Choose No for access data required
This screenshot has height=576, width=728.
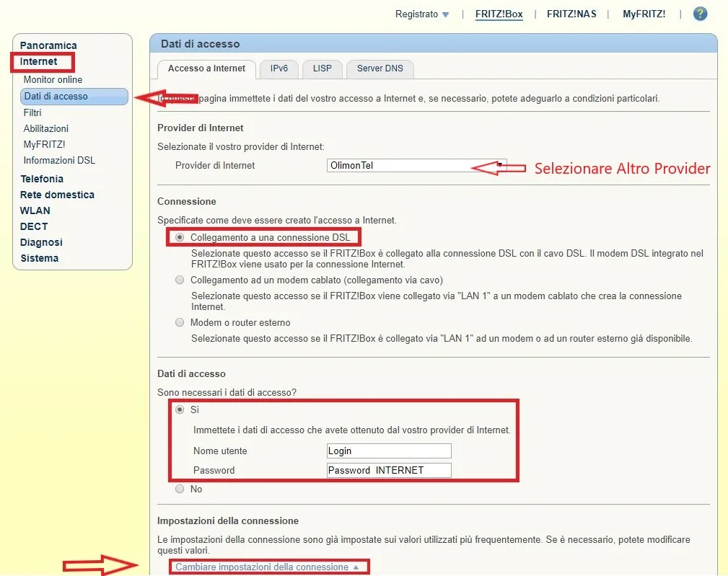click(x=180, y=489)
